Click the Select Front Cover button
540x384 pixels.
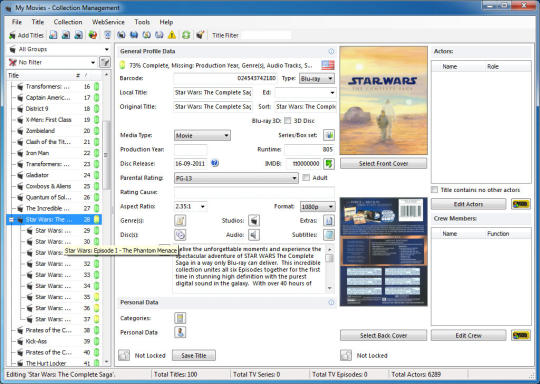[x=383, y=164]
